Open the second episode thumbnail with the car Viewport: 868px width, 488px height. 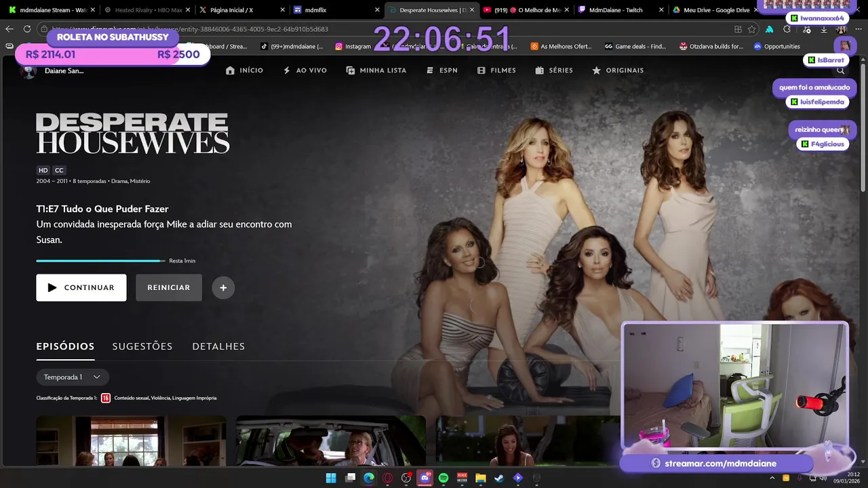[x=331, y=441]
